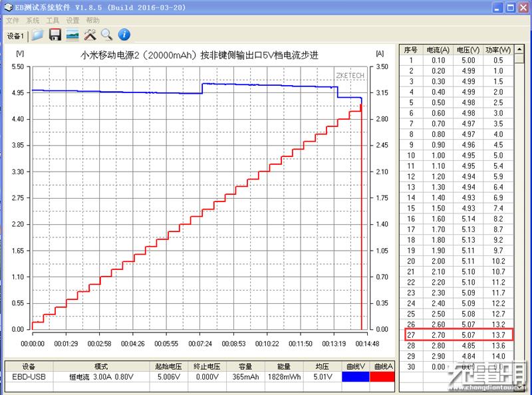Screen dimensions: 532x395
Task: Select row 5 with current 0.50
Action: (457, 102)
